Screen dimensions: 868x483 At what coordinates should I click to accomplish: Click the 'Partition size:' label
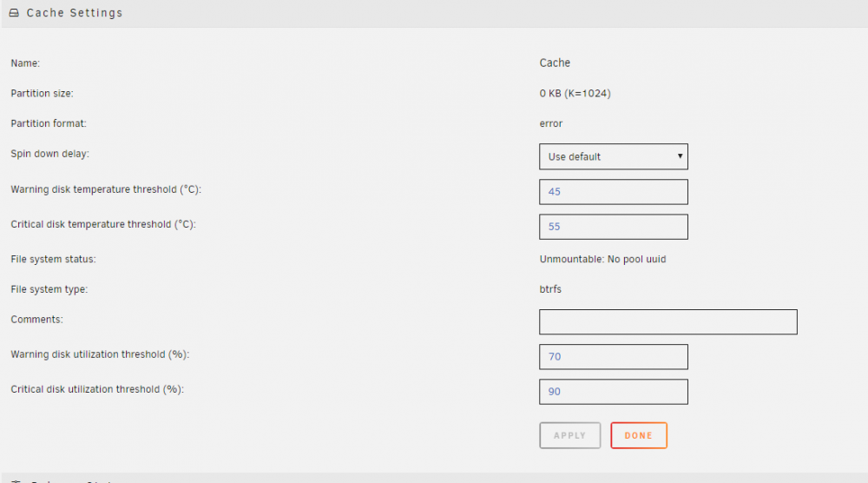[x=42, y=93]
